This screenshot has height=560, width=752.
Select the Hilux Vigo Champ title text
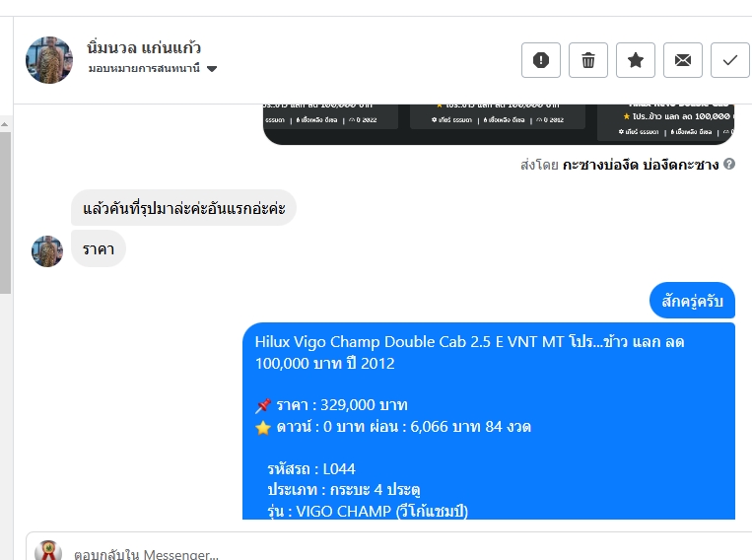(x=469, y=352)
